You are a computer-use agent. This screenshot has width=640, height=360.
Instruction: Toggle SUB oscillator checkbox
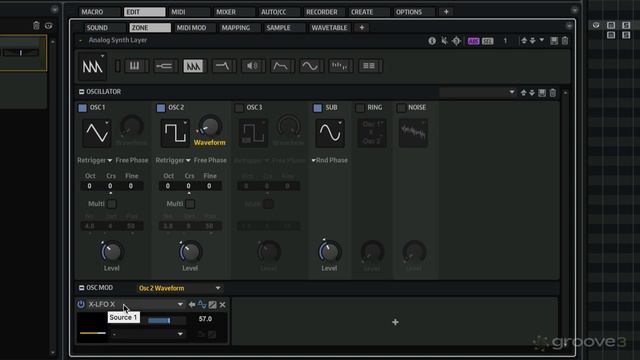(x=318, y=108)
